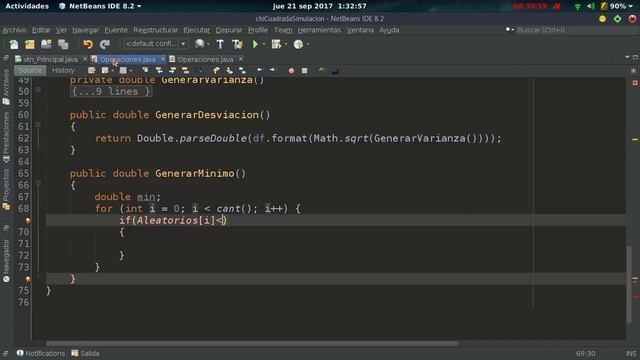Click the Save All toolbar icon

pyautogui.click(x=63, y=44)
